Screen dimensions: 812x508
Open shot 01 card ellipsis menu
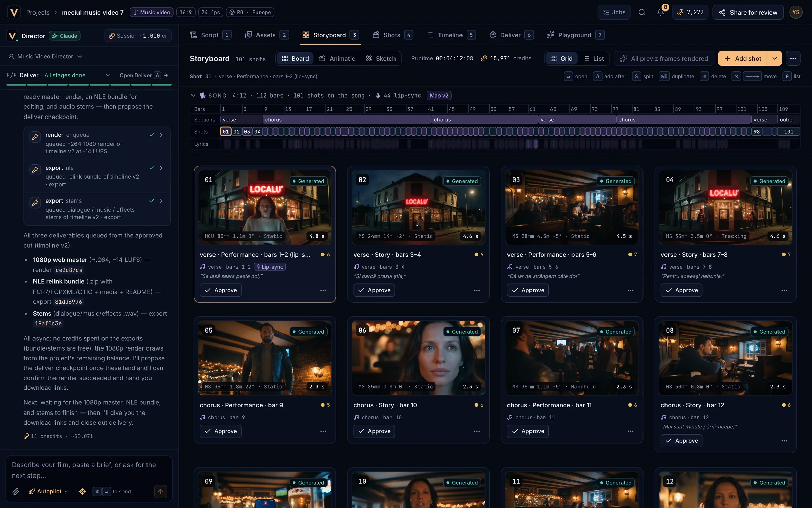click(x=323, y=290)
